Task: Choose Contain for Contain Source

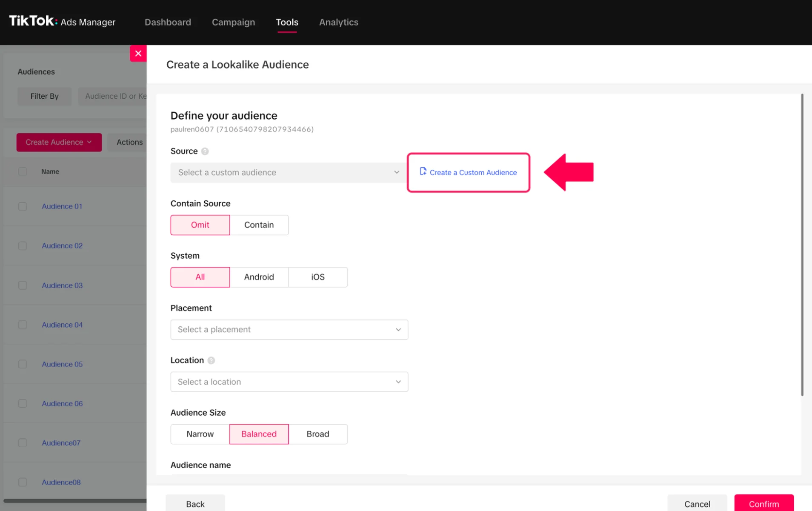Action: (x=259, y=225)
